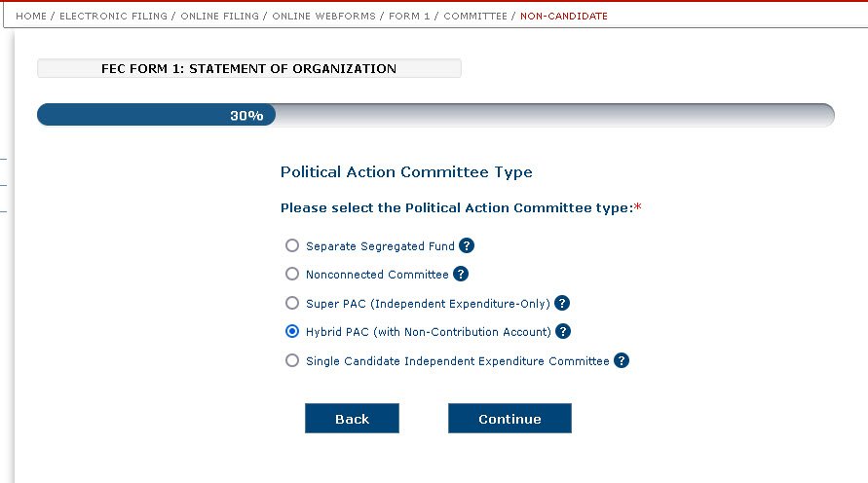This screenshot has height=483, width=868.
Task: Click NON-CANDIDATE breadcrumb item
Action: [x=563, y=17]
